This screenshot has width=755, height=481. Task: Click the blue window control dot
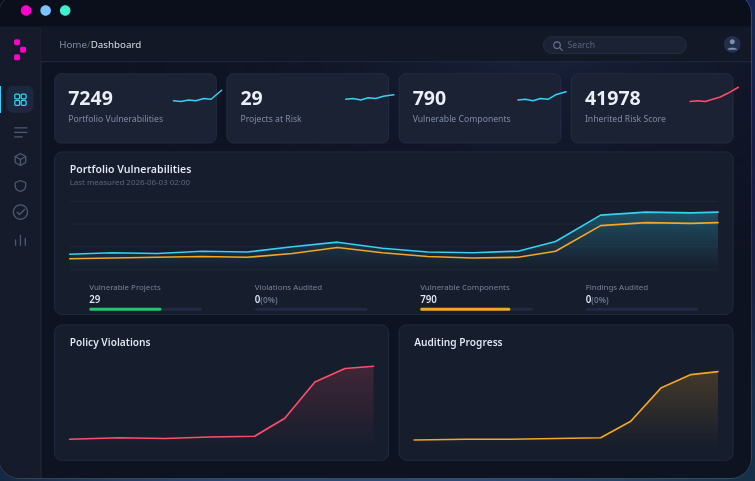tap(46, 11)
